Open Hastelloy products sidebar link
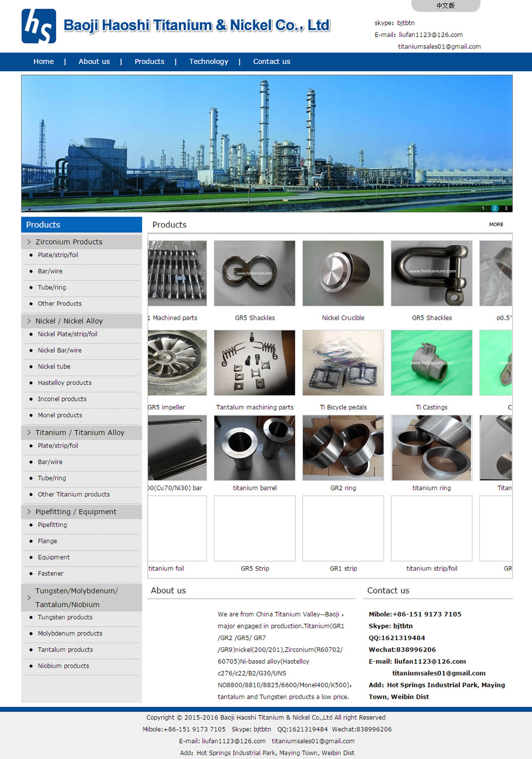The image size is (532, 759). pyautogui.click(x=64, y=383)
